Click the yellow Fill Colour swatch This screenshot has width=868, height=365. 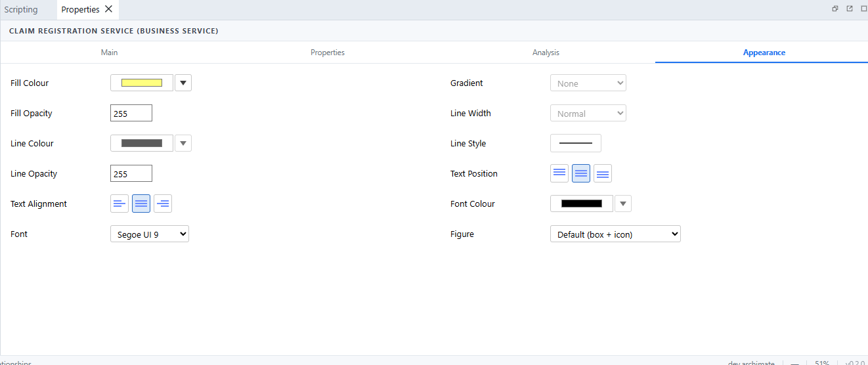142,83
